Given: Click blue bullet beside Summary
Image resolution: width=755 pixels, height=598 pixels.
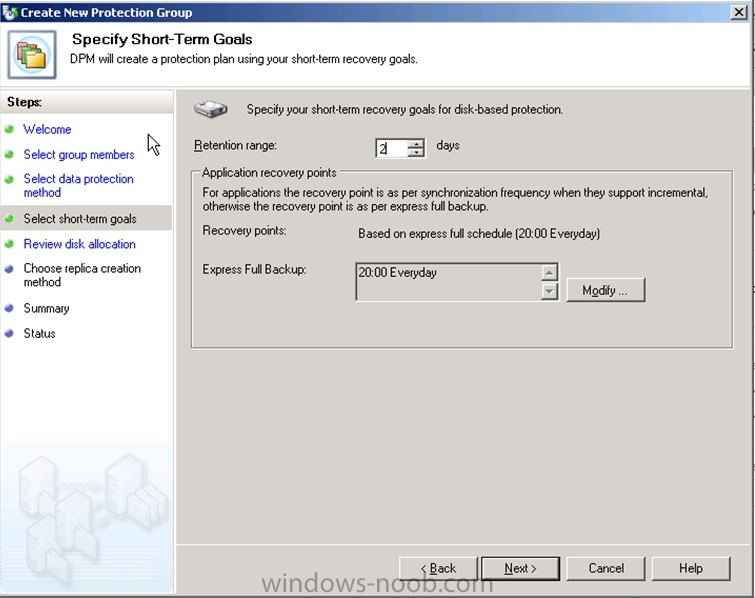Looking at the screenshot, I should 9,308.
